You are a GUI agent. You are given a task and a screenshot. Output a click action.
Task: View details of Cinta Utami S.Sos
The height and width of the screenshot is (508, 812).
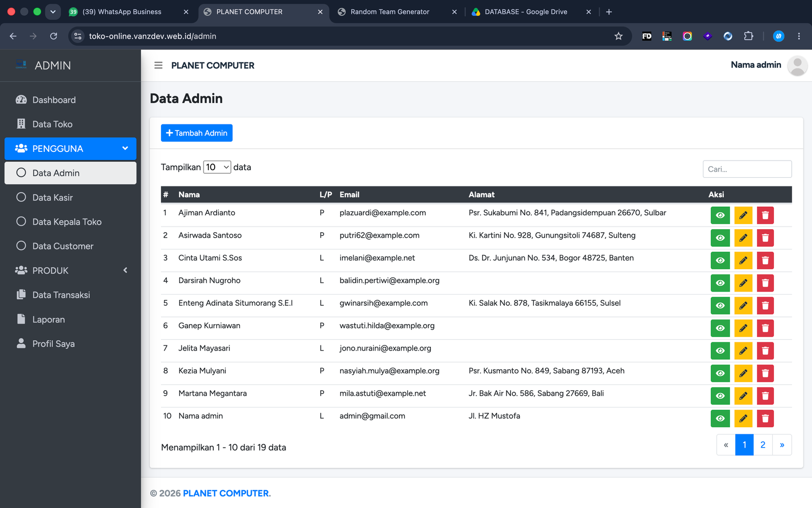pos(720,261)
